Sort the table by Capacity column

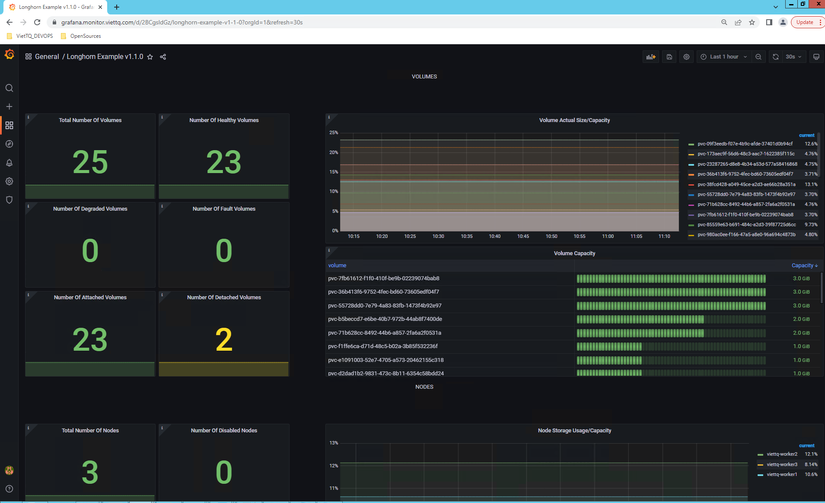click(x=803, y=266)
